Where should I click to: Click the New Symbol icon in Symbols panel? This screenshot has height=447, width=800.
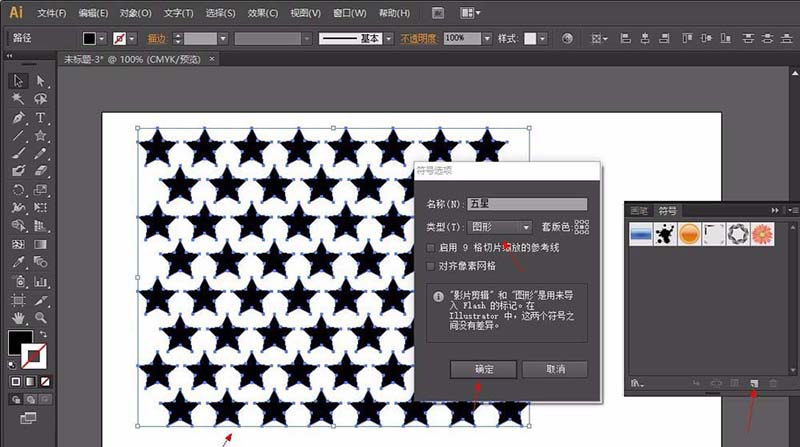(x=755, y=383)
